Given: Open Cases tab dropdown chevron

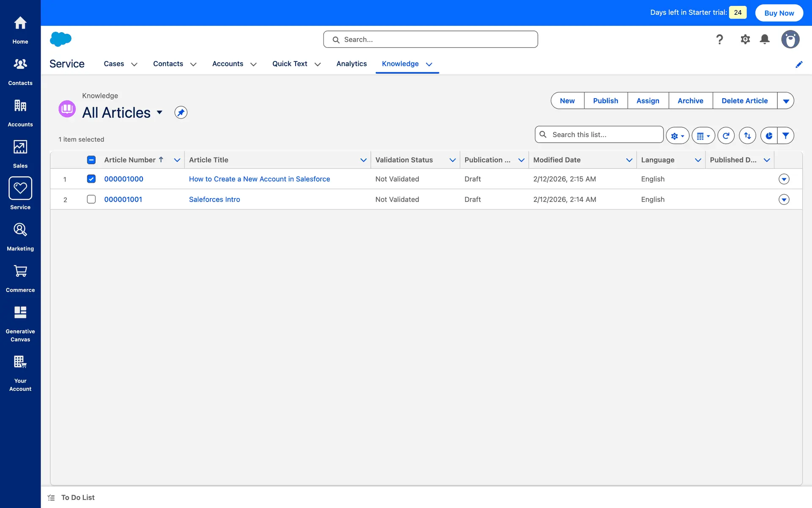Looking at the screenshot, I should [134, 64].
